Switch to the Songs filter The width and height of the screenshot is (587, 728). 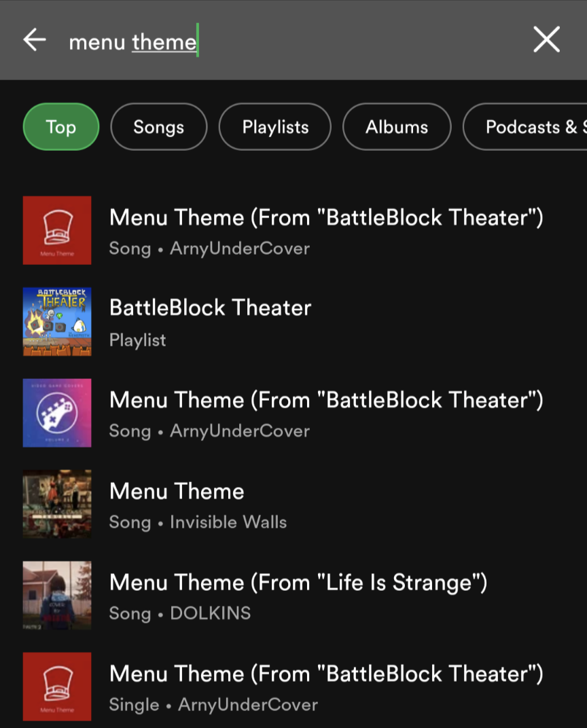pos(159,127)
